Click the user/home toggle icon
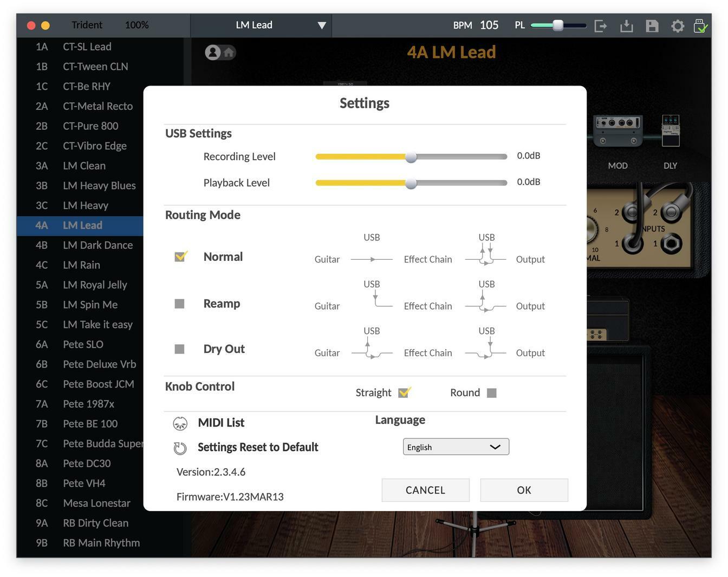The height and width of the screenshot is (577, 728). [x=220, y=53]
